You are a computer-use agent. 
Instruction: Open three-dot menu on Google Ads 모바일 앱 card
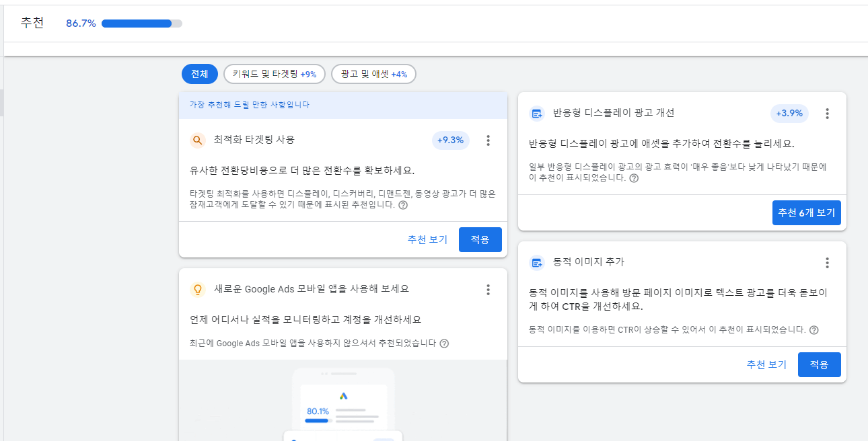pos(489,290)
